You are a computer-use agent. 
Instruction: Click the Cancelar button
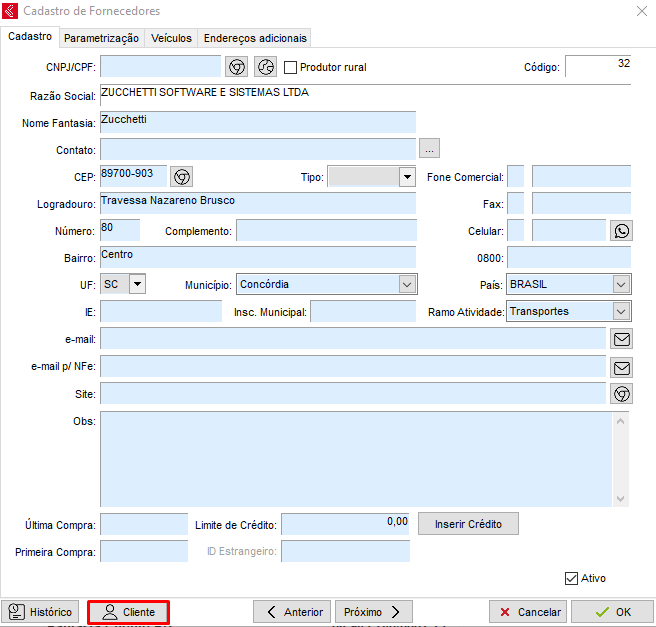[x=528, y=612]
